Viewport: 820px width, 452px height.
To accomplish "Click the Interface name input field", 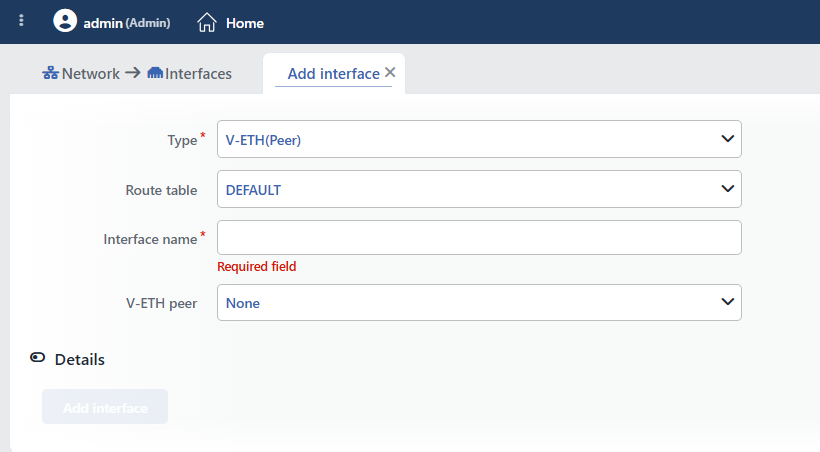I will 479,238.
